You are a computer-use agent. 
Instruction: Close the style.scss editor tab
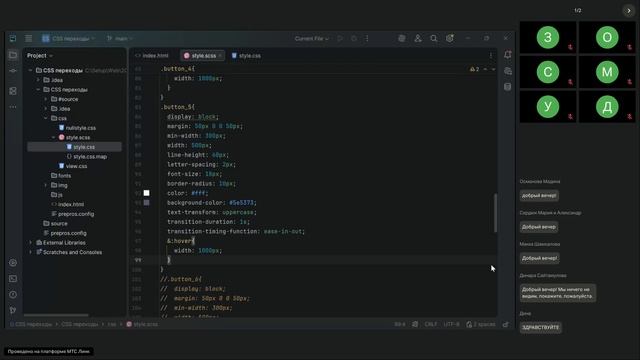pyautogui.click(x=220, y=56)
